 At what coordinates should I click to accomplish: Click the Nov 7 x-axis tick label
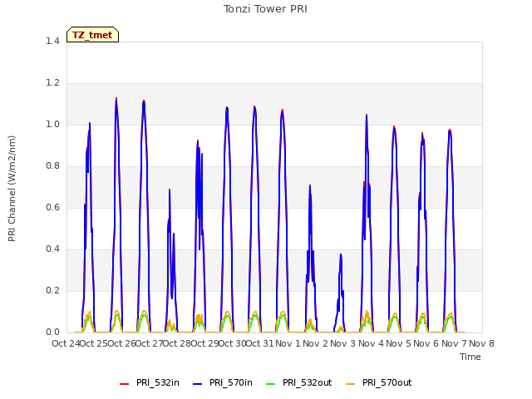pos(454,343)
